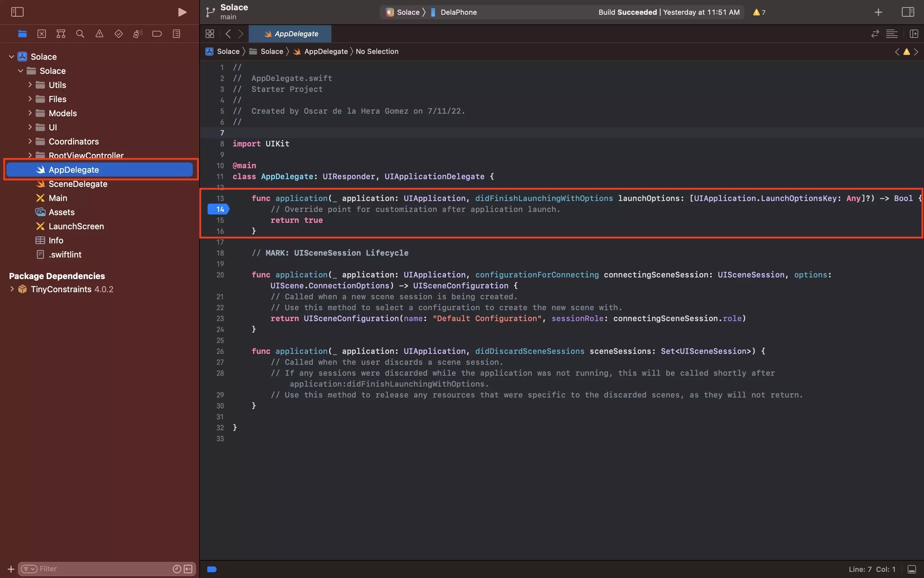Enable code review with arrows icon
The height and width of the screenshot is (578, 924).
click(x=875, y=34)
